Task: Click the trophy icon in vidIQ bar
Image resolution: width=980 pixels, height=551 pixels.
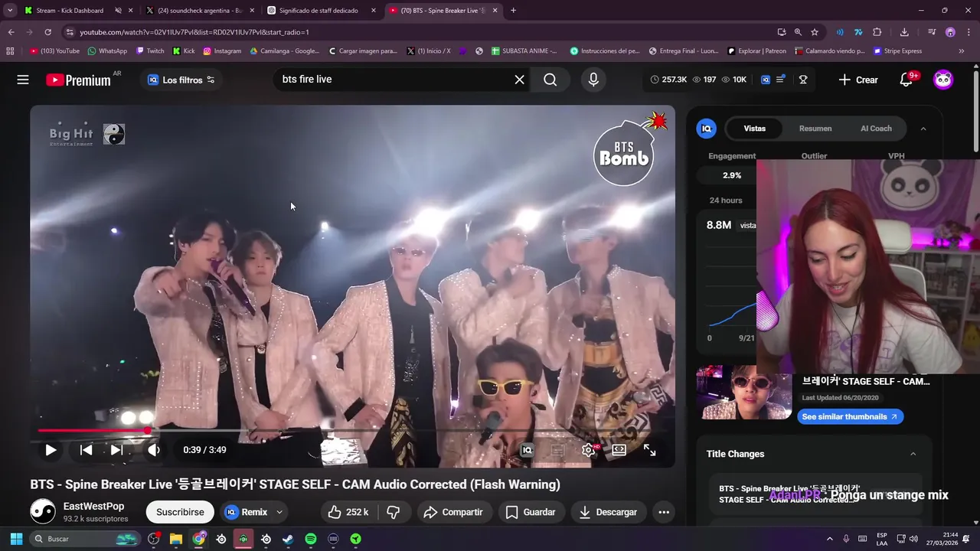Action: tap(803, 80)
